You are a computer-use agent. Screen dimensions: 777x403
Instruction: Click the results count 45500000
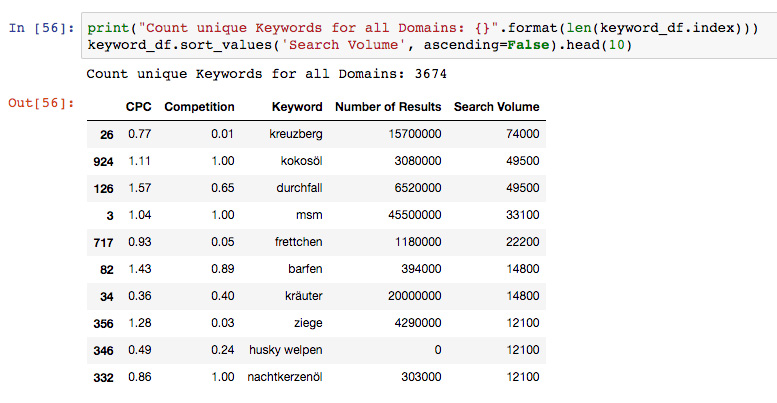point(415,215)
